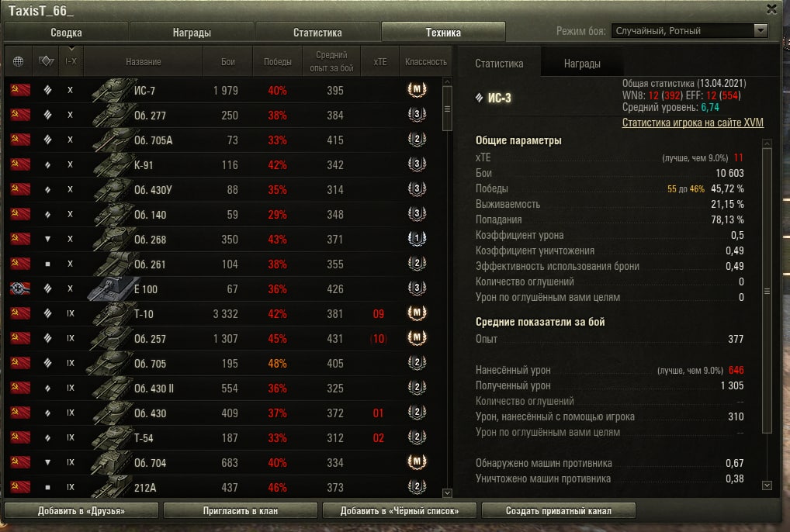The height and width of the screenshot is (532, 790).
Task: Click ИС-3 heavy tank type icon
Action: (x=479, y=98)
